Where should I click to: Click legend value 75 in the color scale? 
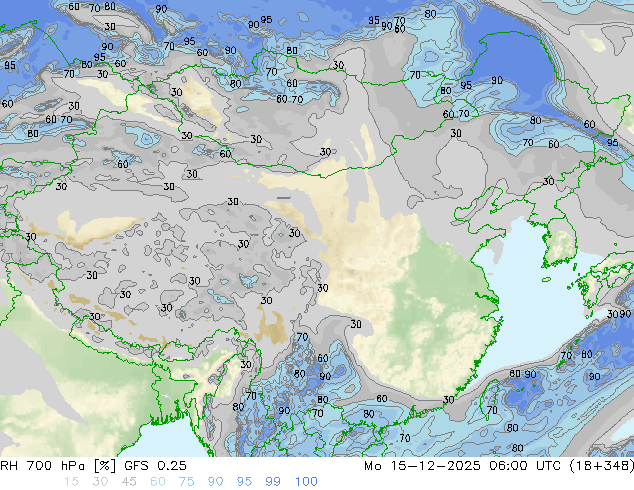click(186, 482)
